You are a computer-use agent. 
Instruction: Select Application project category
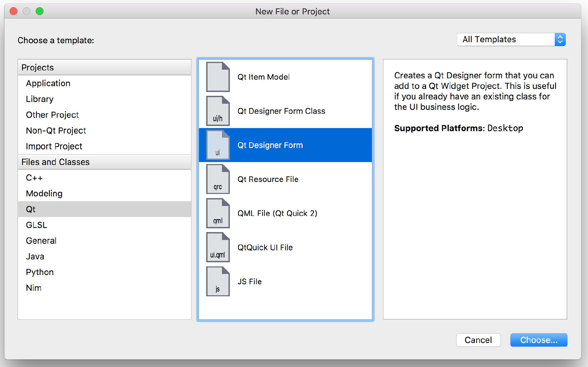104,83
